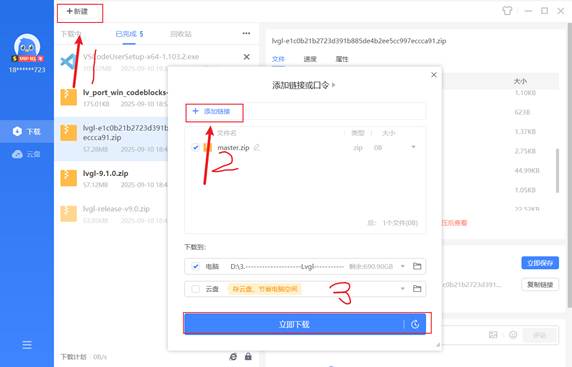Switch to the 速度 tab in details panel
The image size is (572, 367).
pos(310,59)
